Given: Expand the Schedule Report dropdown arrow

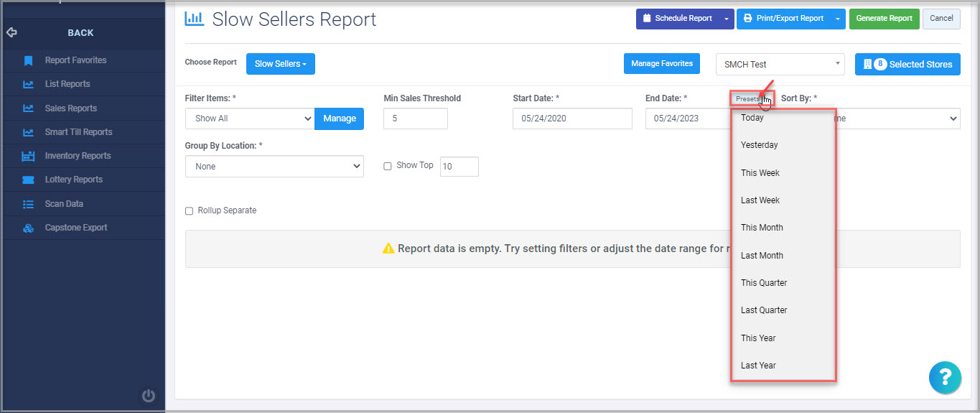Looking at the screenshot, I should tap(727, 19).
